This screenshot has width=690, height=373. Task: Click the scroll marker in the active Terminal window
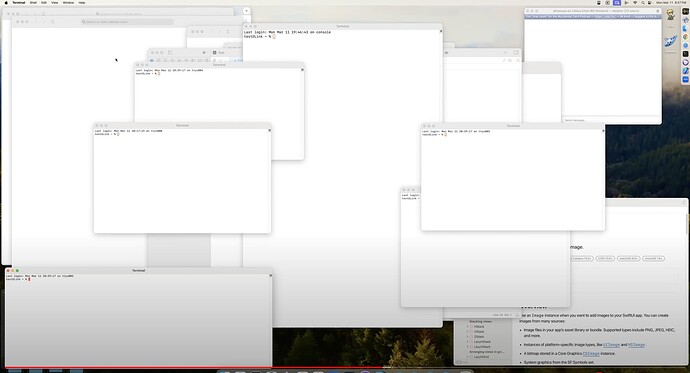pyautogui.click(x=271, y=276)
